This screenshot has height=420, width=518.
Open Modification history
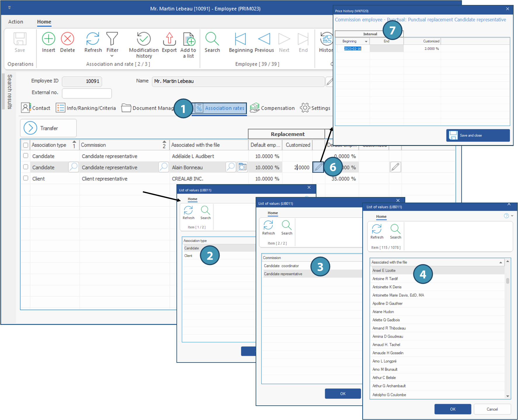[144, 39]
